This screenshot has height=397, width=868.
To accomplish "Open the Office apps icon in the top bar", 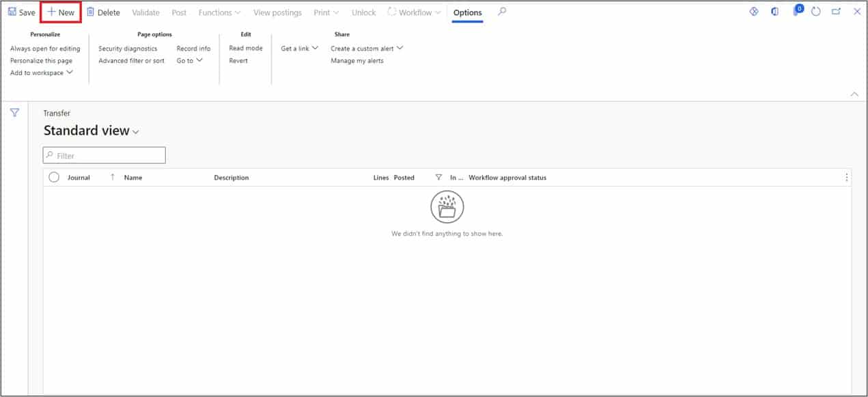I will coord(775,12).
